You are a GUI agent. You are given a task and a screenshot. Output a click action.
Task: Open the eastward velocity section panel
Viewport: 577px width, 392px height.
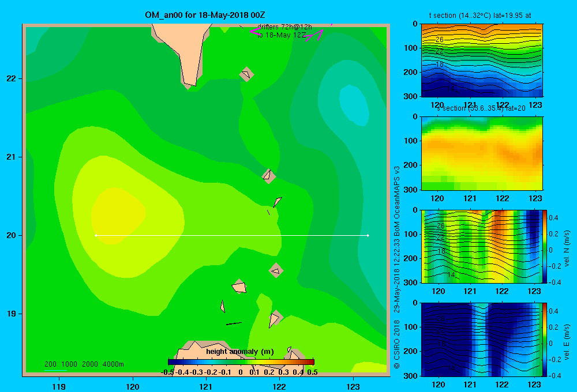click(482, 340)
